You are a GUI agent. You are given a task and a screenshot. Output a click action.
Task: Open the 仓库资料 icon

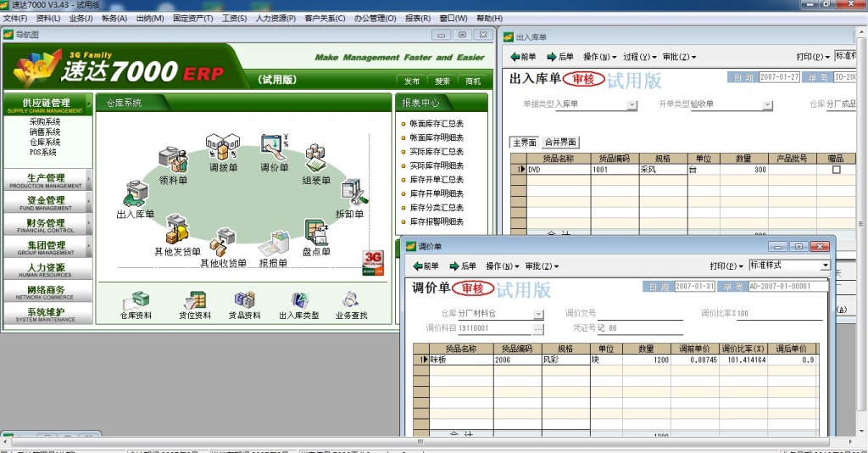tap(136, 304)
